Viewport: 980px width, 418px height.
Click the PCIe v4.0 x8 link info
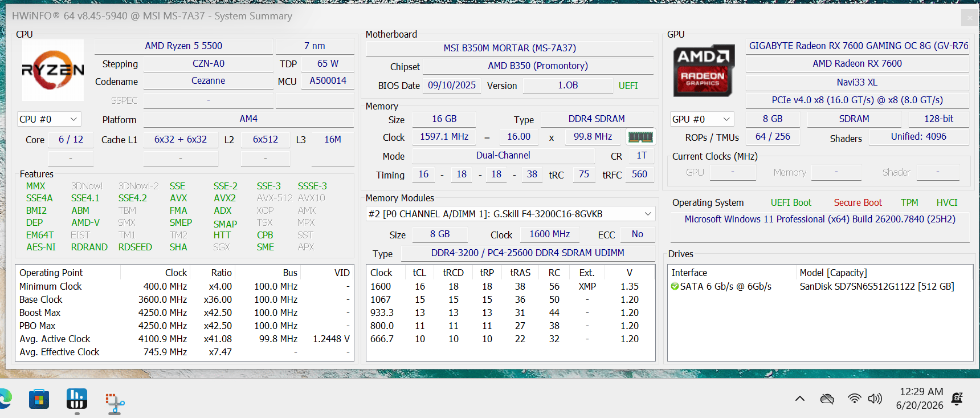click(x=857, y=100)
